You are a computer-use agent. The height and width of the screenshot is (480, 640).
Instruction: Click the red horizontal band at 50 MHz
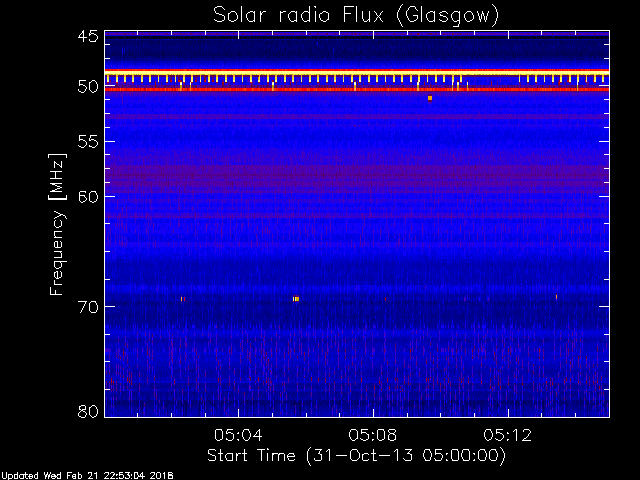[356, 90]
